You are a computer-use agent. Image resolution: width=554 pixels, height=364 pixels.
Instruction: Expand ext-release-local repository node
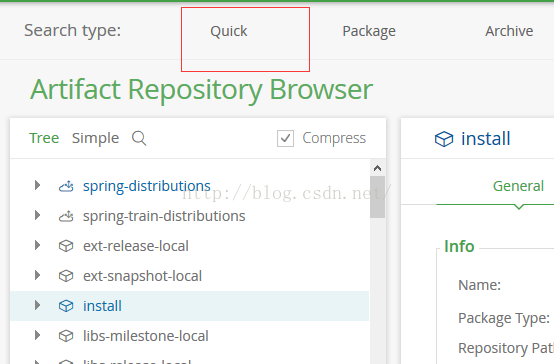(37, 245)
